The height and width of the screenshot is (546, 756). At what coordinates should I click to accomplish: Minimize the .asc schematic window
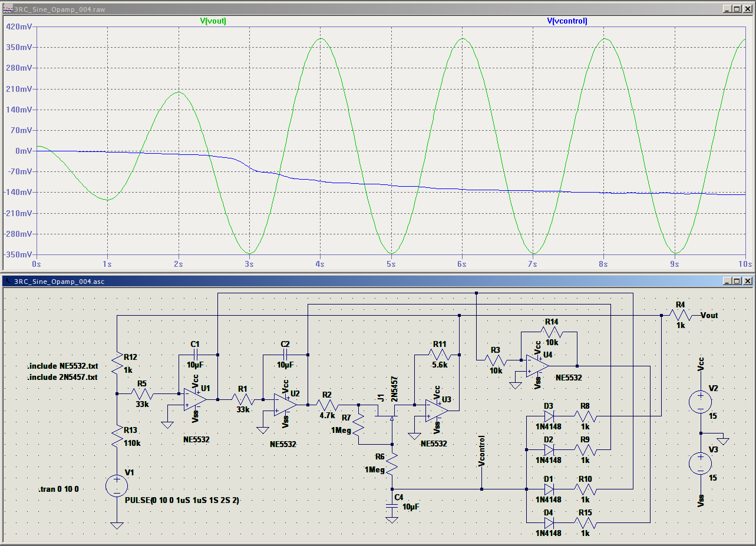728,281
